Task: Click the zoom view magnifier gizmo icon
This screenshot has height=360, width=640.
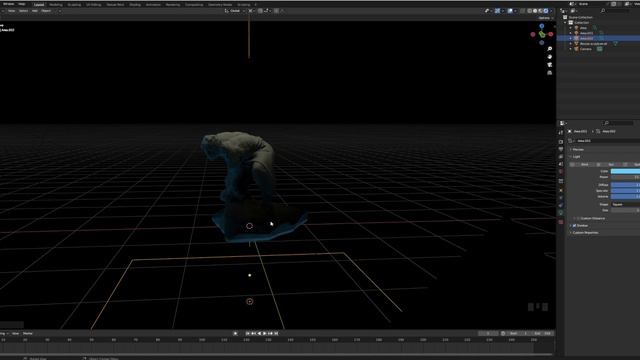Action: [x=549, y=49]
